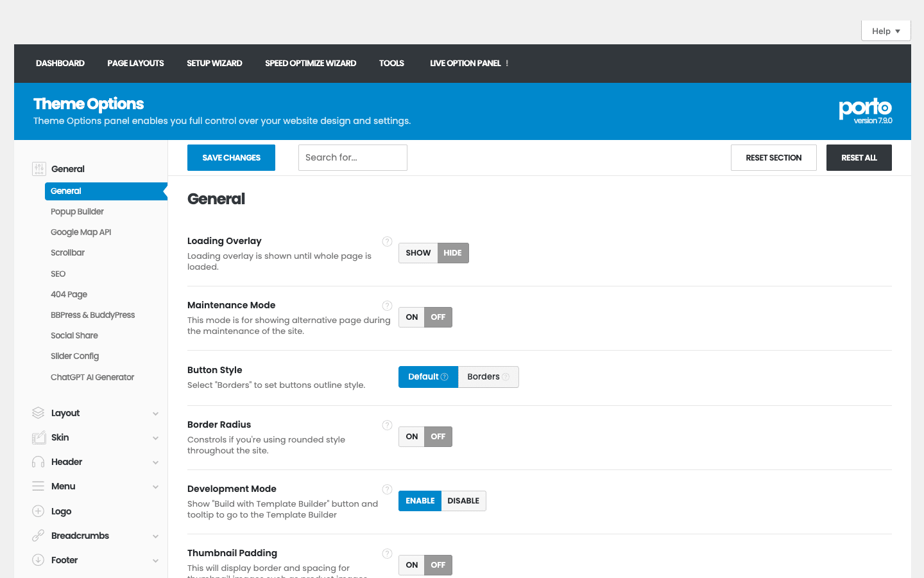Image resolution: width=924 pixels, height=578 pixels.
Task: Choose Borders button style
Action: click(488, 377)
